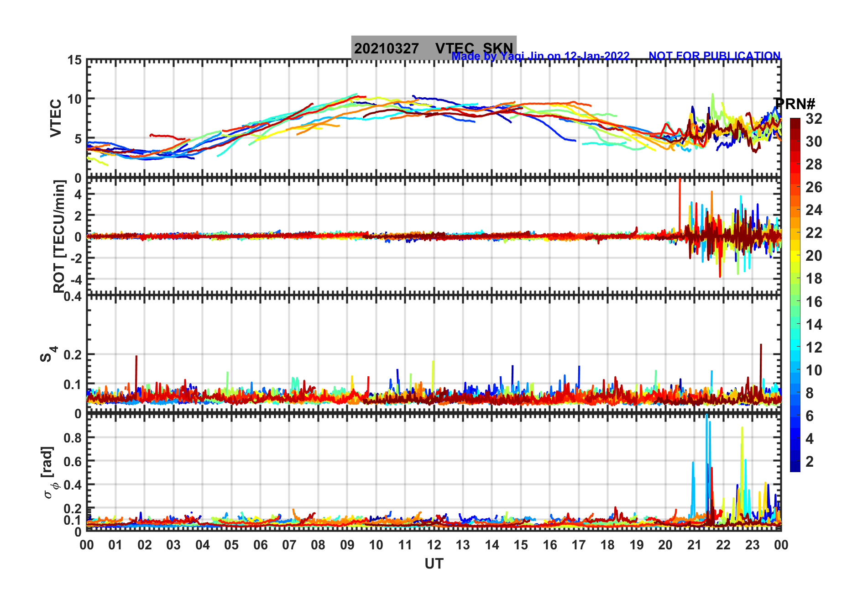Click the 'ROT [TECU/min]' y-axis label
This screenshot has width=868, height=590.
(x=59, y=236)
